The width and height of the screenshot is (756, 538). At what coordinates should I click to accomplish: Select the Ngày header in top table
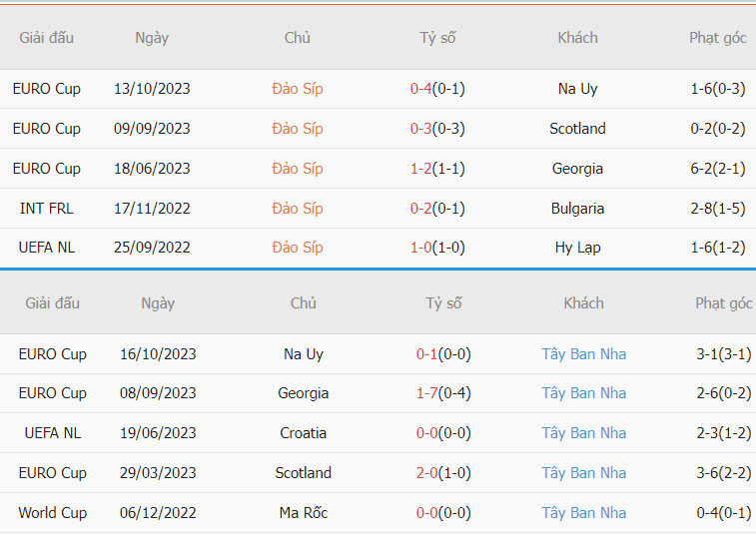click(152, 38)
